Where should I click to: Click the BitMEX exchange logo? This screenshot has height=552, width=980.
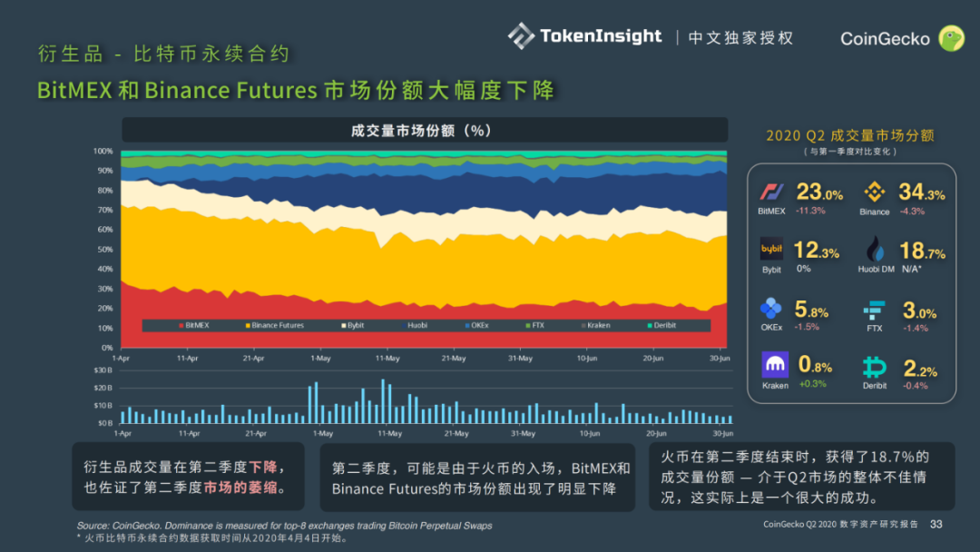(772, 192)
